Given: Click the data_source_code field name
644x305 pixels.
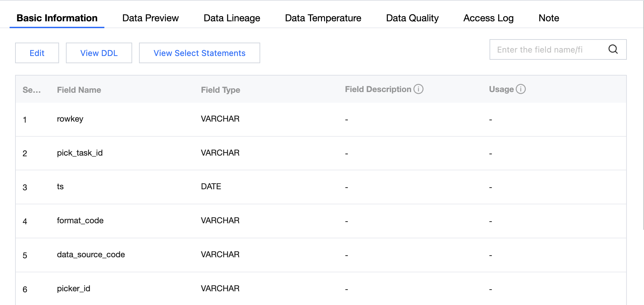Looking at the screenshot, I should point(91,255).
